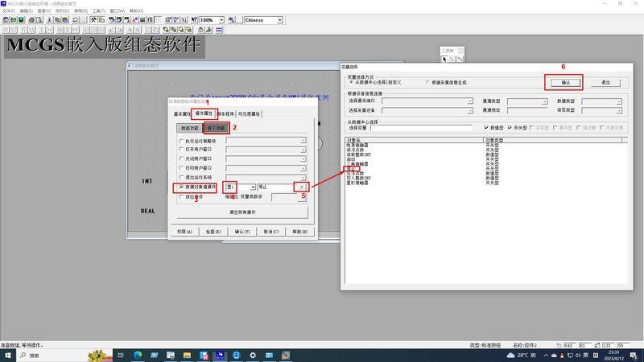The image size is (644, 362).
Task: Click the ? variable browse button
Action: click(x=301, y=187)
